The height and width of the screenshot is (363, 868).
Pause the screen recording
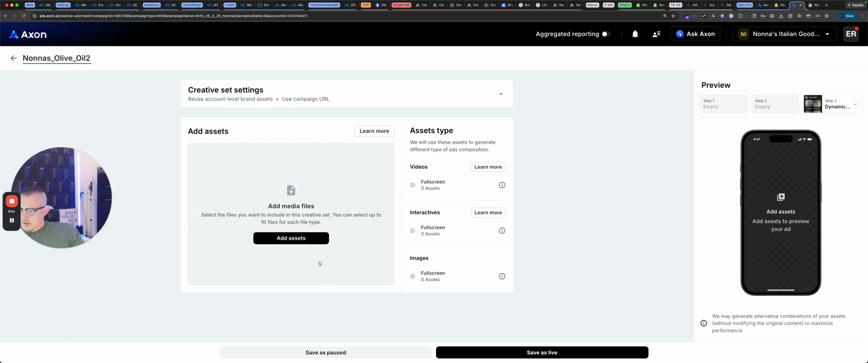pos(12,220)
